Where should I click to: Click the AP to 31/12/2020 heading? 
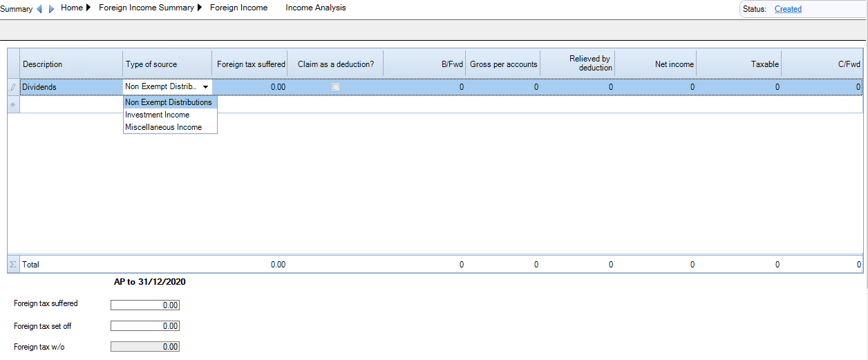tap(149, 282)
